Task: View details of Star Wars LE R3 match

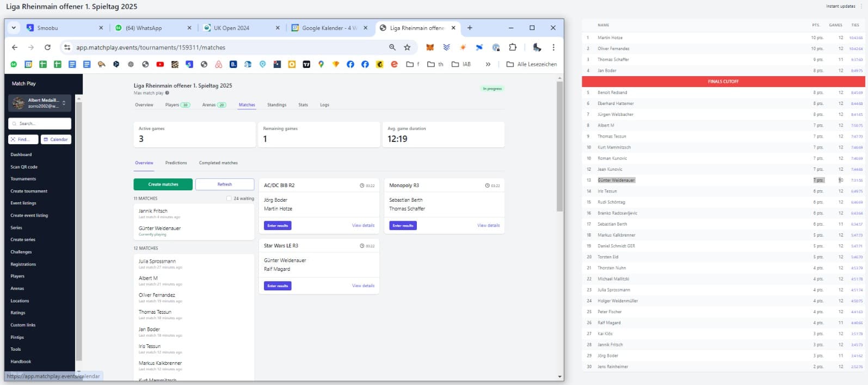Action: [363, 285]
